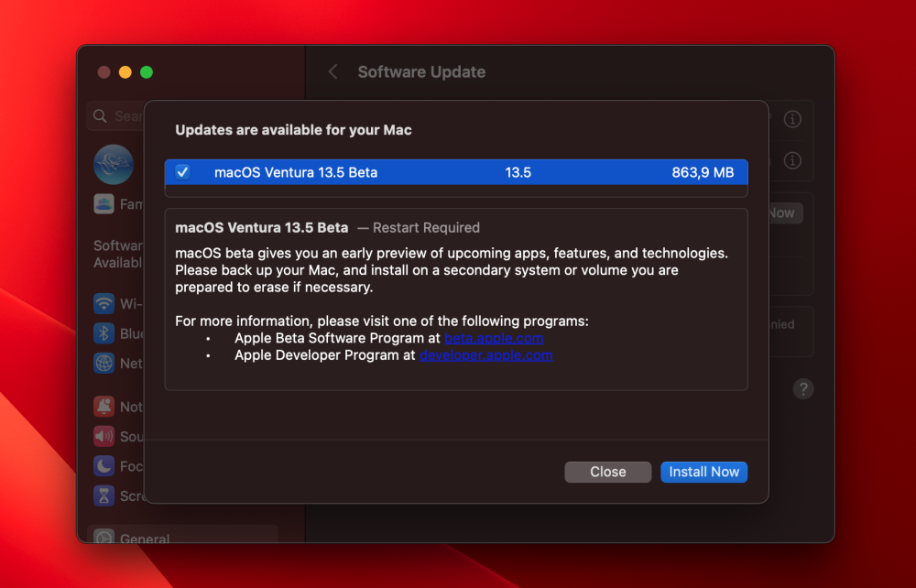Open the Focus moon icon in sidebar
Viewport: 916px width, 588px height.
pos(104,466)
